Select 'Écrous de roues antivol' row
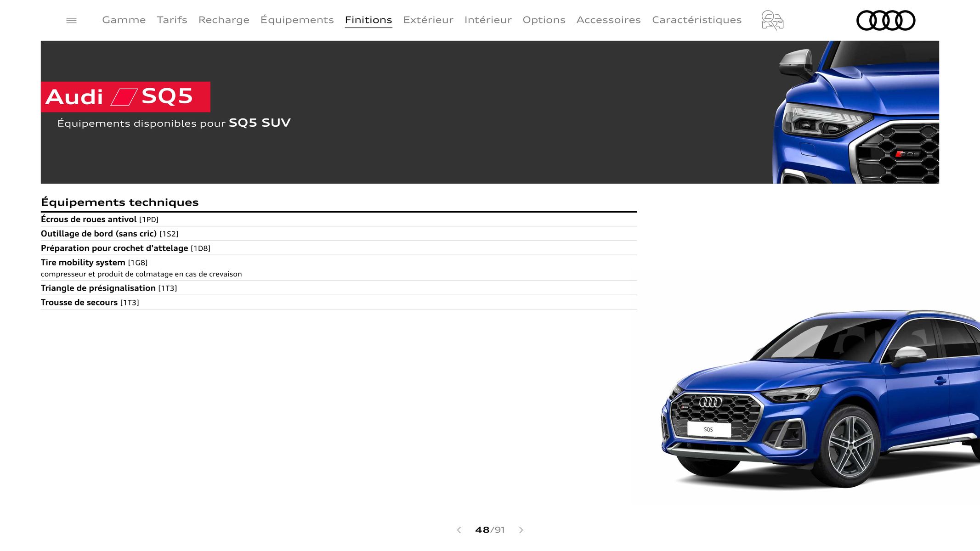980x551 pixels. click(339, 219)
